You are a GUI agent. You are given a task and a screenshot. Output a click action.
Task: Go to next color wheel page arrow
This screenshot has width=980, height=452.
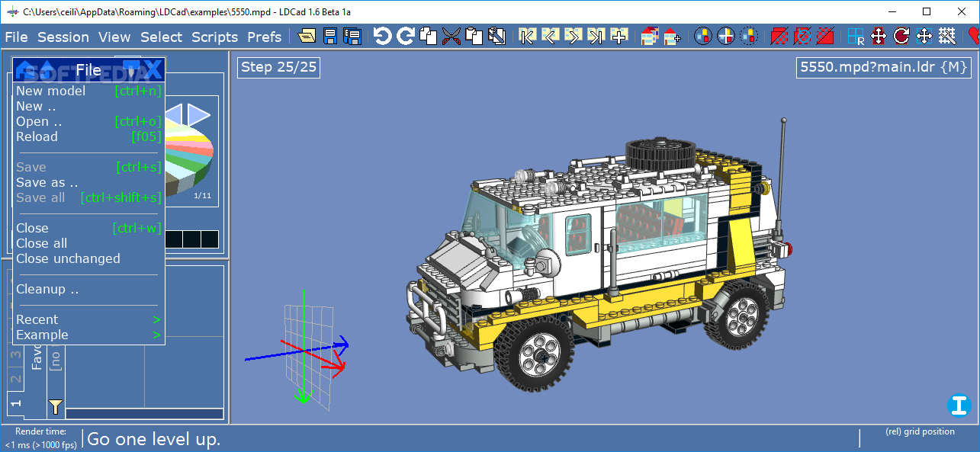tap(199, 115)
